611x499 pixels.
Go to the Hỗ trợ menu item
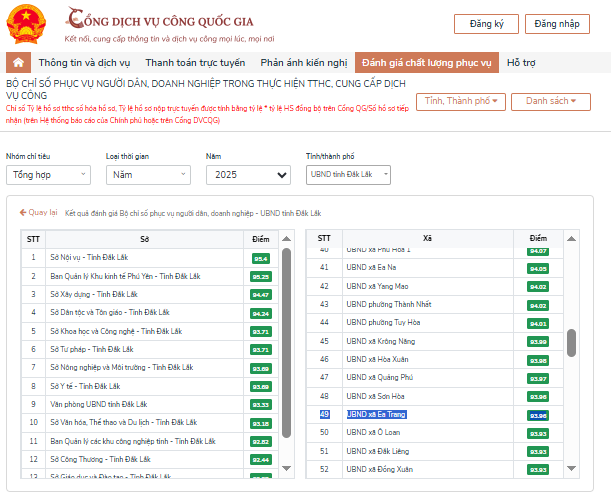pos(521,63)
